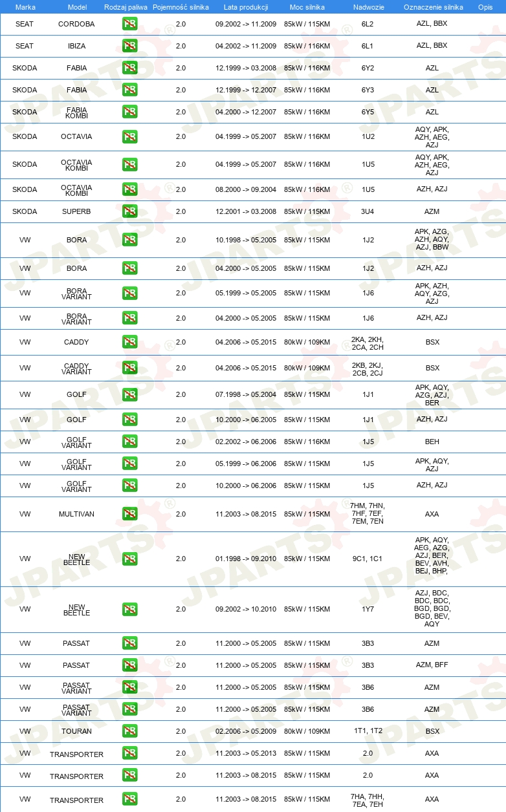The height and width of the screenshot is (812, 506).
Task: Click the petrol fuel icon for SEAT IBIZA
Action: click(129, 46)
